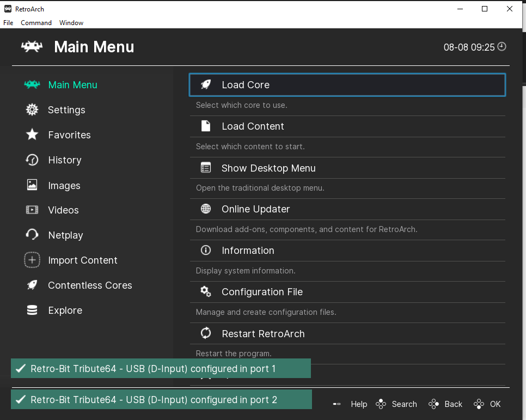The width and height of the screenshot is (526, 420).
Task: Click the RetroArch title bar app icon
Action: pyautogui.click(x=8, y=9)
